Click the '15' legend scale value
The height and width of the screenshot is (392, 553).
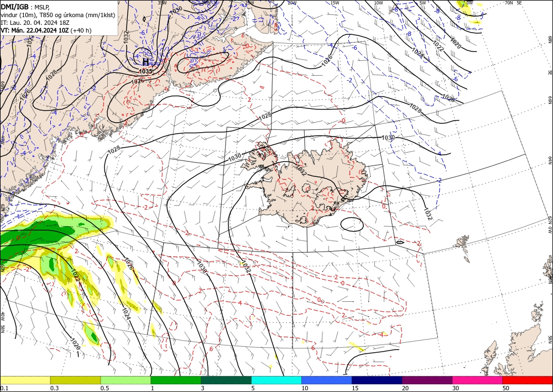pos(355,388)
